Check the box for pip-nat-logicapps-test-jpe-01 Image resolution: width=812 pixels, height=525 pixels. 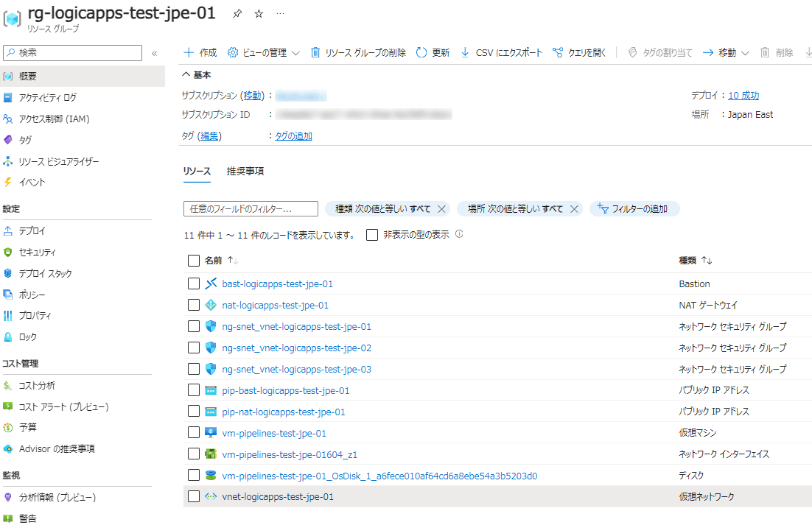coord(194,411)
